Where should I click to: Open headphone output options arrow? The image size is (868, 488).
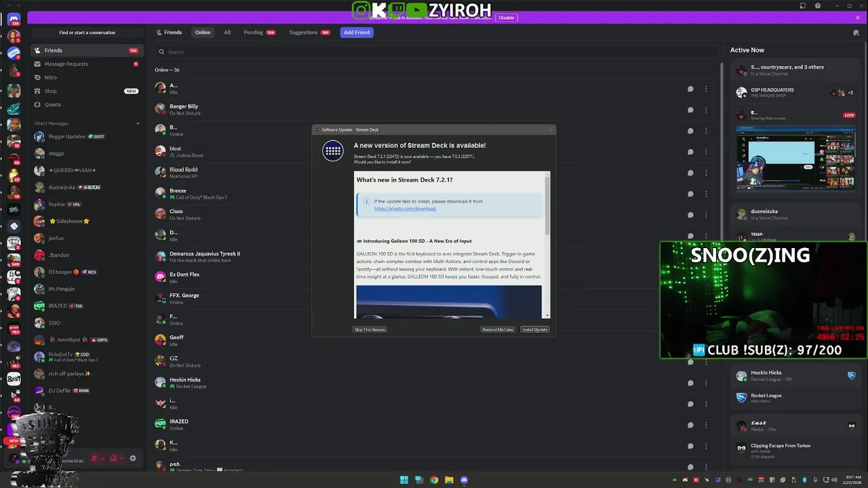pos(122,458)
